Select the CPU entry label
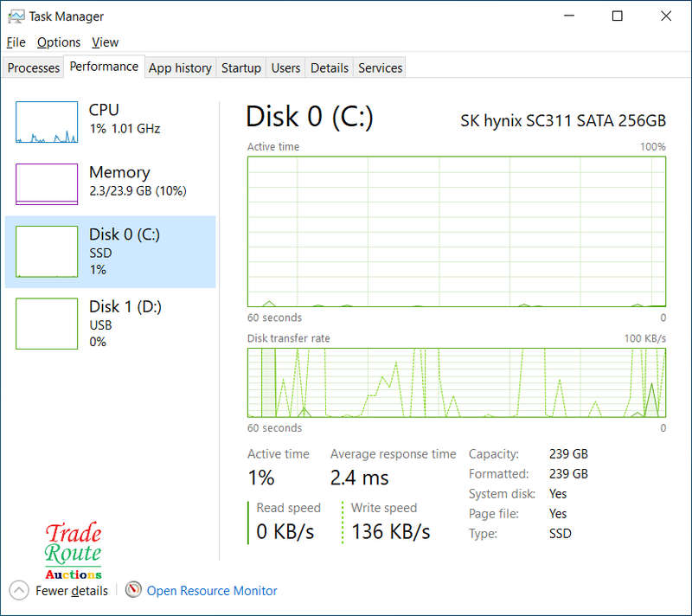This screenshot has height=616, width=692. [104, 110]
